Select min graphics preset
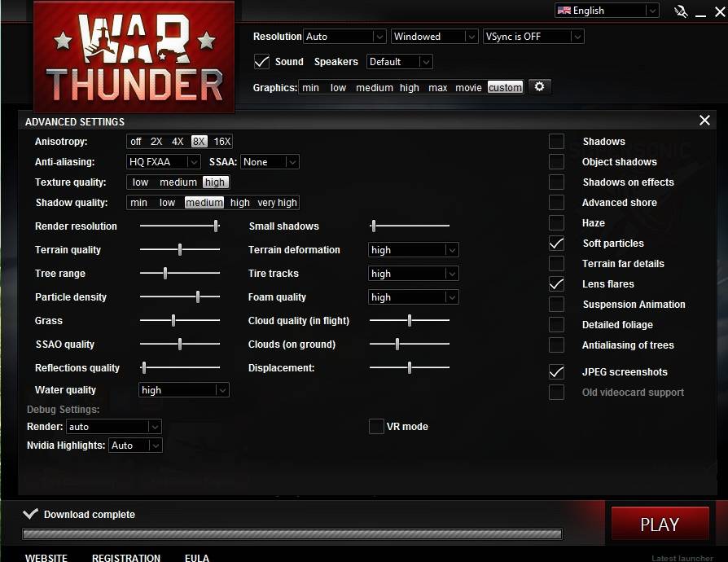Image resolution: width=728 pixels, height=562 pixels. point(310,87)
